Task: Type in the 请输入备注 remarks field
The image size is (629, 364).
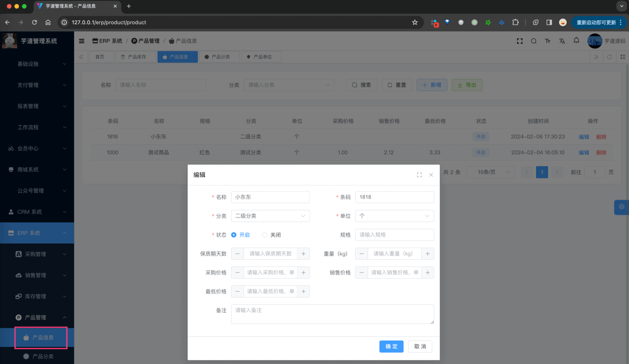Action: tap(332, 314)
